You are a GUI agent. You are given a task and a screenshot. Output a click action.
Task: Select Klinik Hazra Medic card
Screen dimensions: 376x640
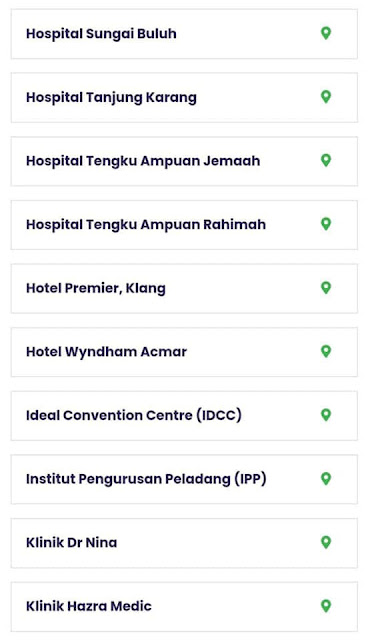[x=184, y=607]
